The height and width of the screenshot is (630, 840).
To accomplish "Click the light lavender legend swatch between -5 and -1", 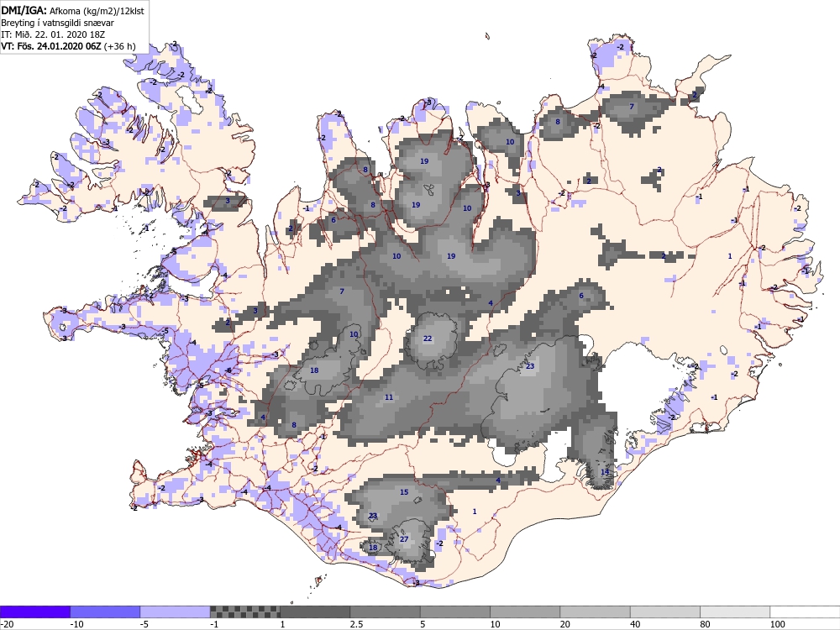I will point(176,612).
